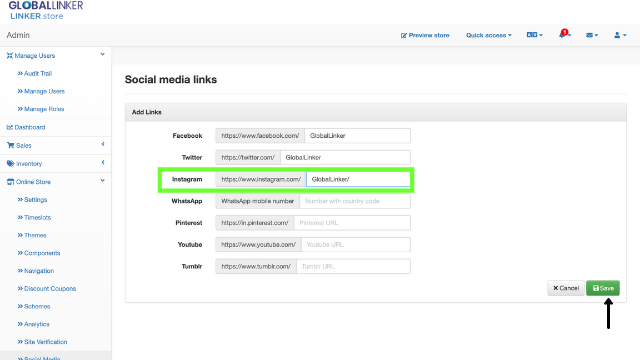Open Schemes in sidebar
Screen dimensions: 640x360
pos(34,307)
